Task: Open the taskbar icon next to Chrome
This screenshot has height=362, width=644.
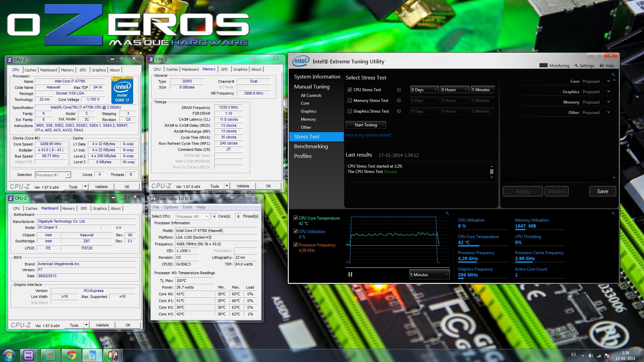Action: (x=92, y=355)
